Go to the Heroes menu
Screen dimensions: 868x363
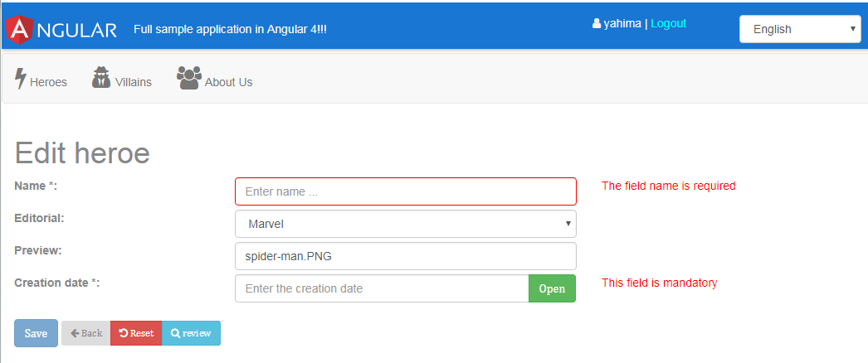click(x=48, y=82)
